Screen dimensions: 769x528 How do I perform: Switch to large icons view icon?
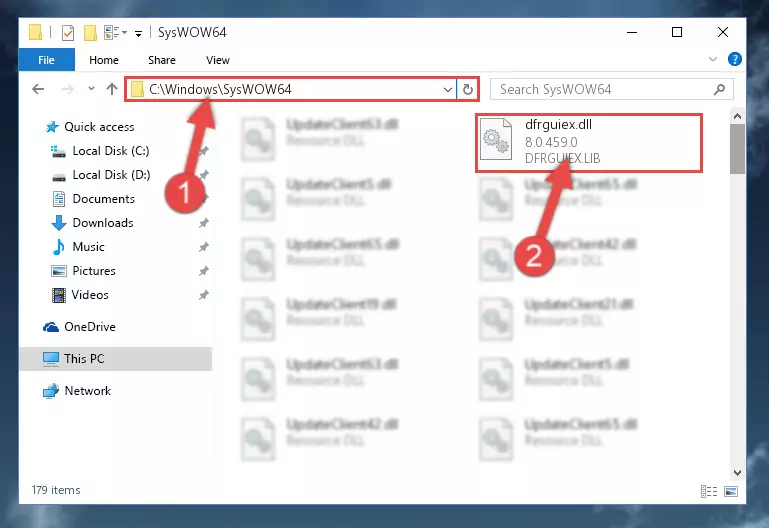[731, 491]
